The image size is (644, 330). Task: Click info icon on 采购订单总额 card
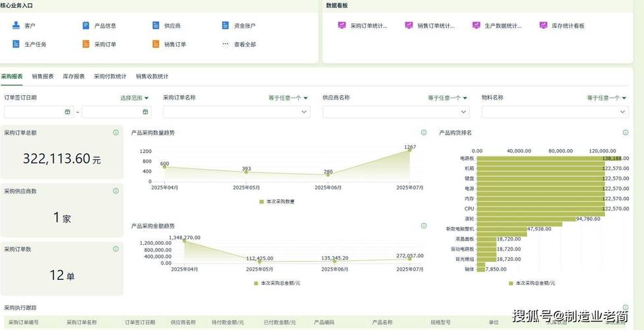click(x=116, y=133)
